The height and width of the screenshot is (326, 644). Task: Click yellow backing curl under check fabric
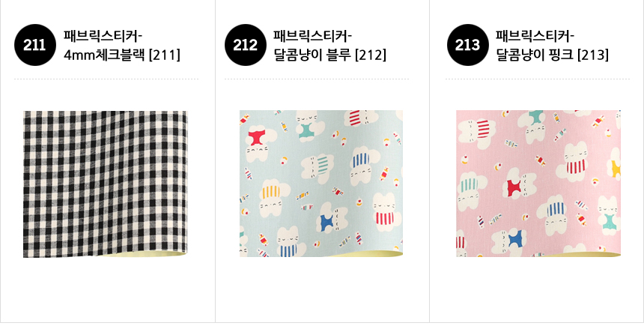143,254
